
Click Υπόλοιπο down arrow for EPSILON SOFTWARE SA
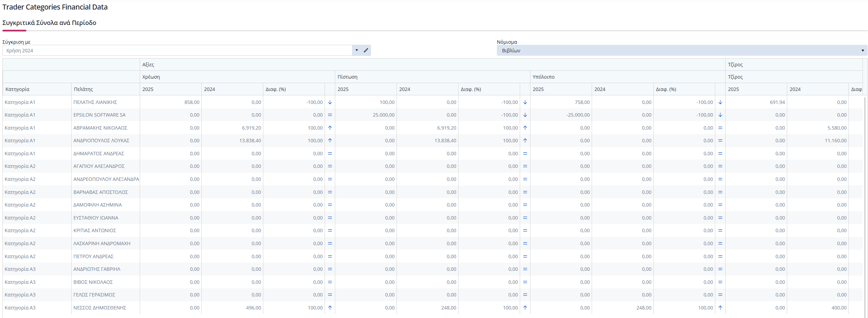tap(720, 115)
